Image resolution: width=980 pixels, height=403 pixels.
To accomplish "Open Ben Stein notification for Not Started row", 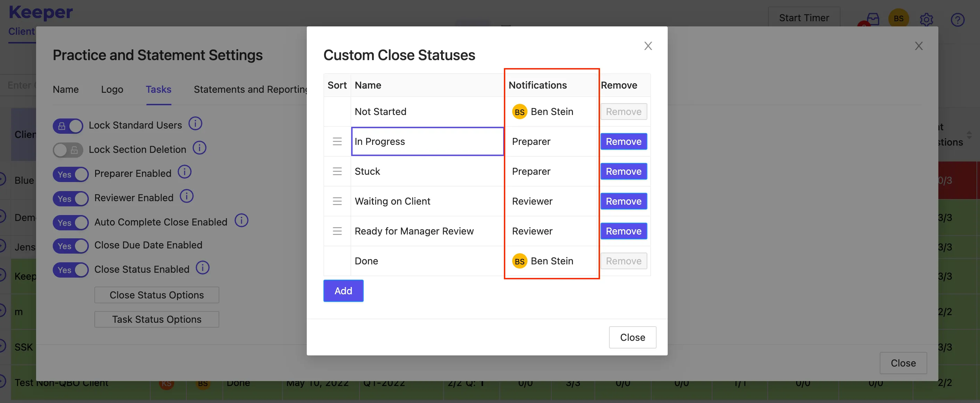I will (543, 112).
